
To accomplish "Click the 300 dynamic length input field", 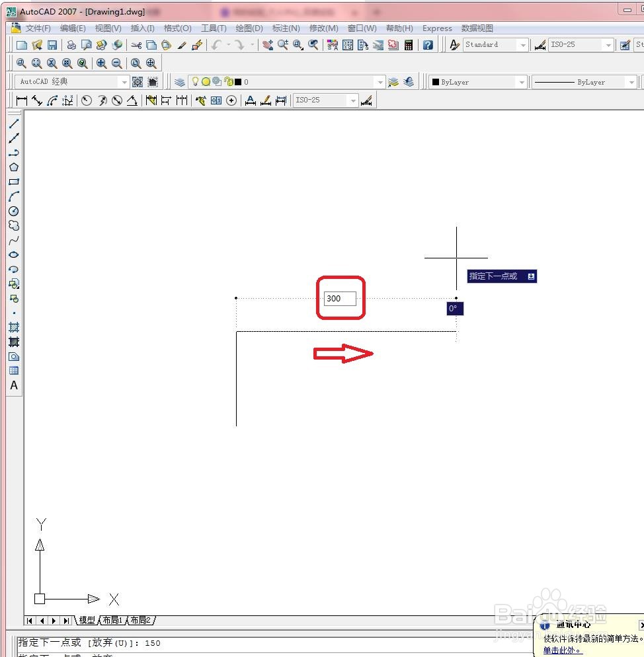I will [x=340, y=298].
